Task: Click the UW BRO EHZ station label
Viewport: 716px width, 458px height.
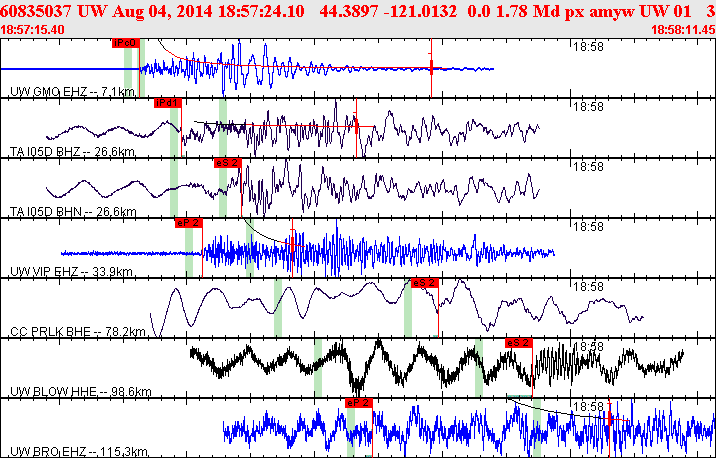Action: click(79, 452)
